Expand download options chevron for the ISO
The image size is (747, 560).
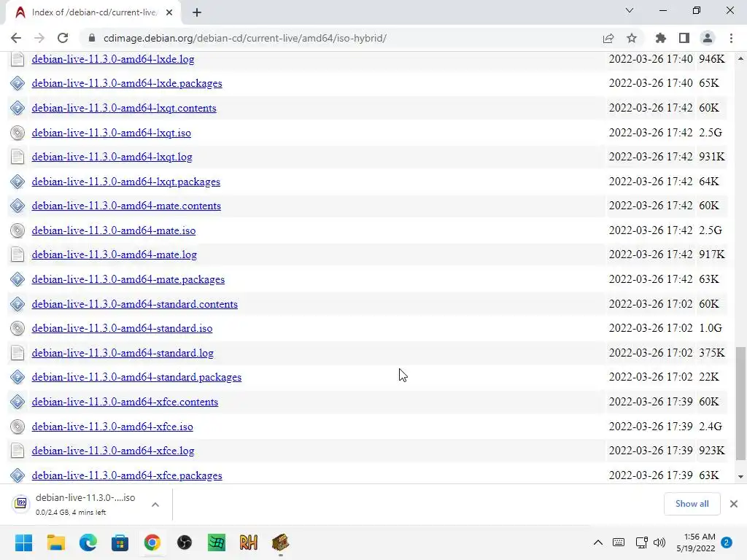155,505
